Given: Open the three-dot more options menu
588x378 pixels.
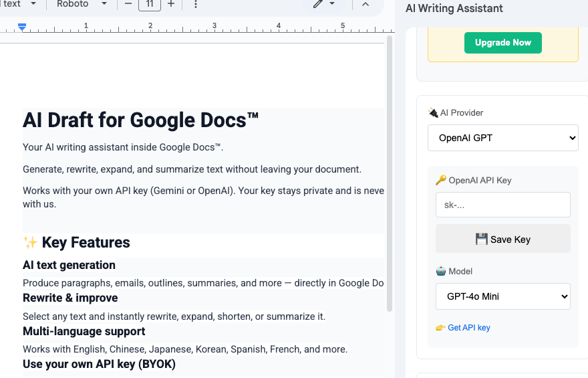Looking at the screenshot, I should (x=195, y=4).
